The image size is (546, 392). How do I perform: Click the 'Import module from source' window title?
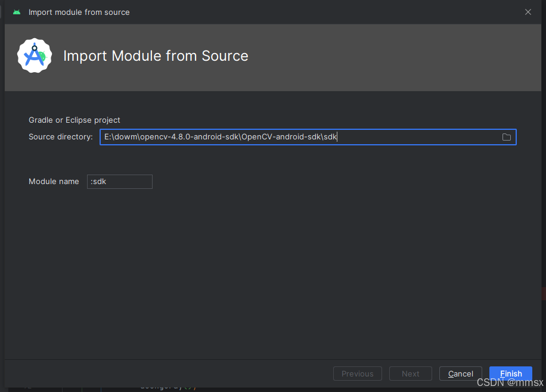pyautogui.click(x=79, y=12)
